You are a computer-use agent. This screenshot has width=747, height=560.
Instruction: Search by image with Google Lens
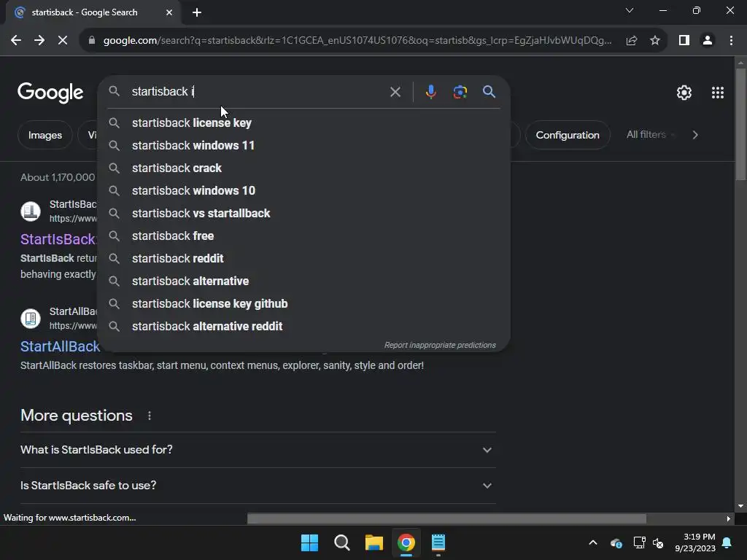(460, 91)
